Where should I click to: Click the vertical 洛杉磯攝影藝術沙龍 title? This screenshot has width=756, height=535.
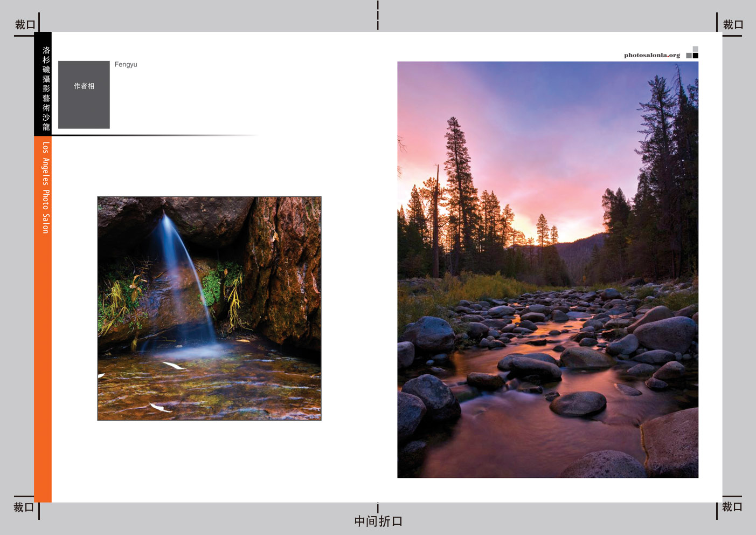46,88
